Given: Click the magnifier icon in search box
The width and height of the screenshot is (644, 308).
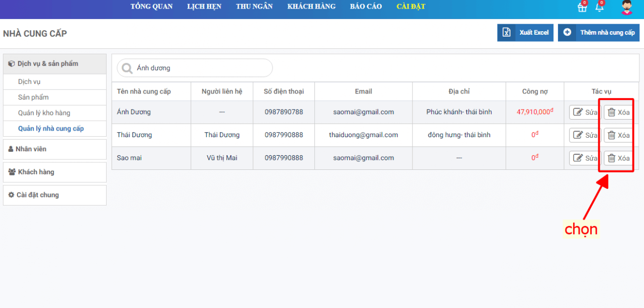Looking at the screenshot, I should [128, 68].
